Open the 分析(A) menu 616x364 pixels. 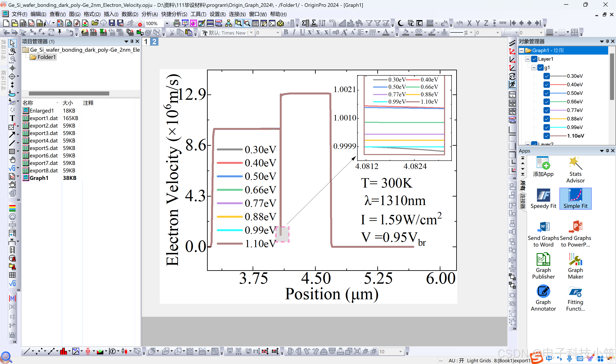150,14
